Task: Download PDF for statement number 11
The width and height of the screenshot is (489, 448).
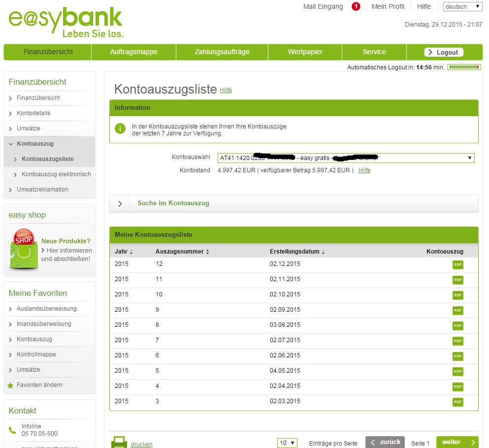Action: pos(457,280)
